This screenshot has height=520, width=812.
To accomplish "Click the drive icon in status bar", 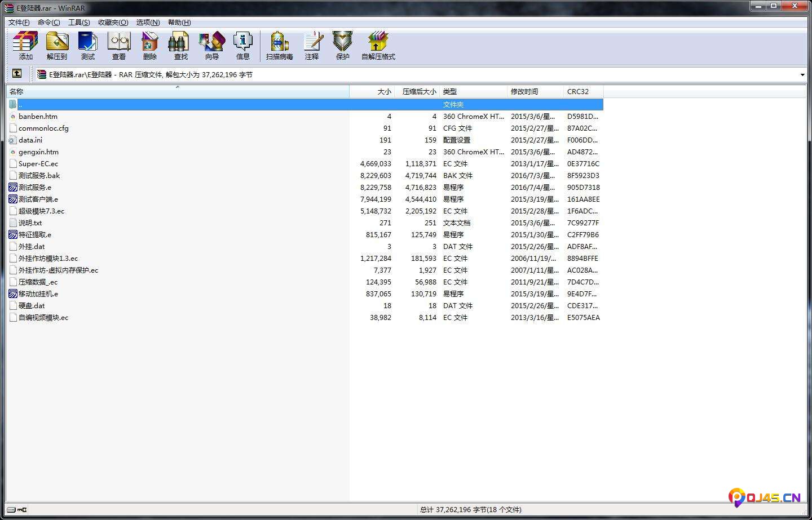I will [11, 510].
